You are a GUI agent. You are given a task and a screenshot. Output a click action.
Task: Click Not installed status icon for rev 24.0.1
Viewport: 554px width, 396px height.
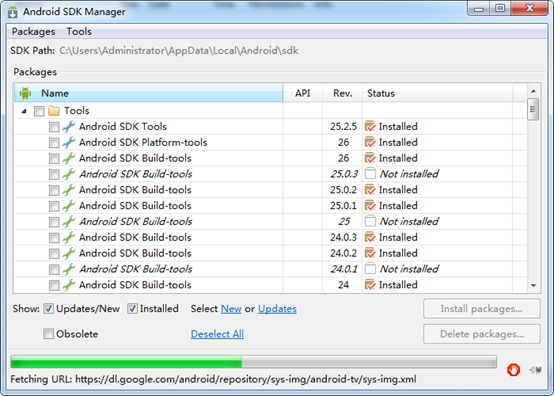coord(370,269)
